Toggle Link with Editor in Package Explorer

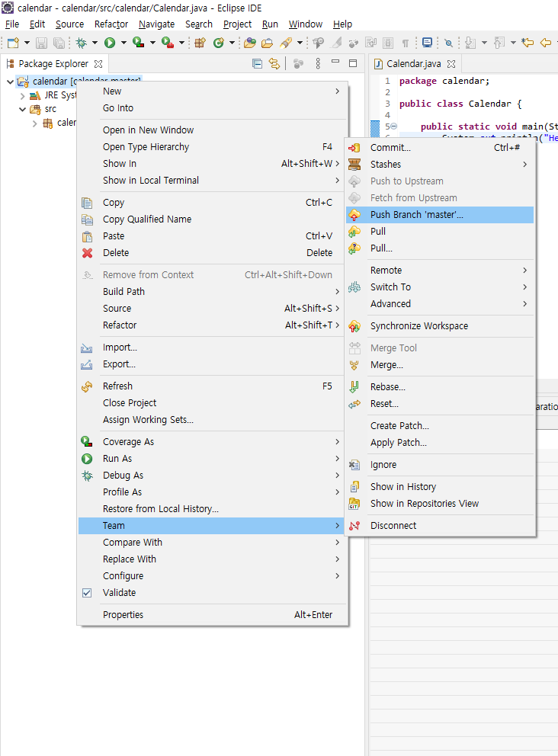pyautogui.click(x=274, y=64)
